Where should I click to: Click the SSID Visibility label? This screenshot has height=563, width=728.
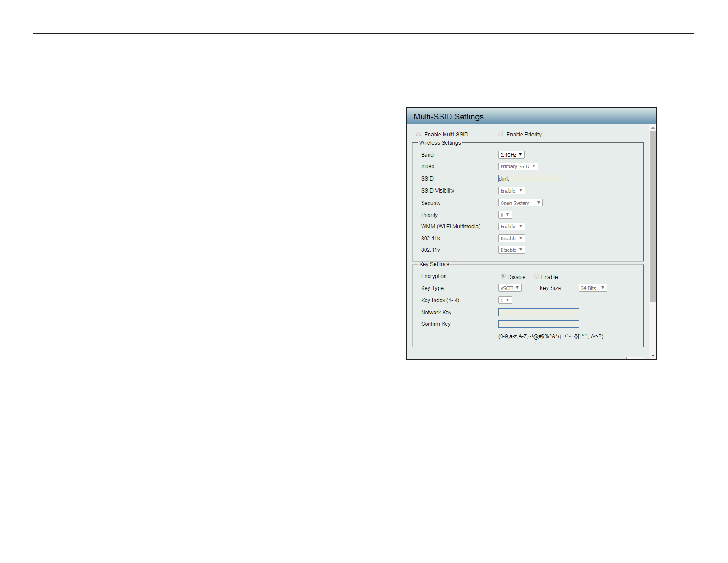point(438,191)
